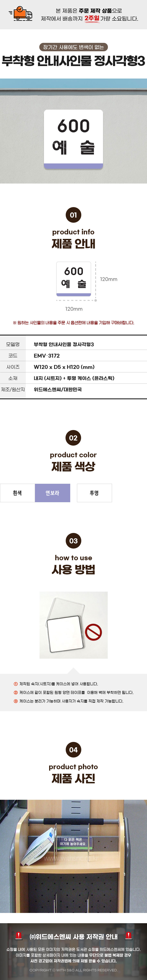Select the 흰색 color option
The height and width of the screenshot is (980, 147).
[x=17, y=493]
